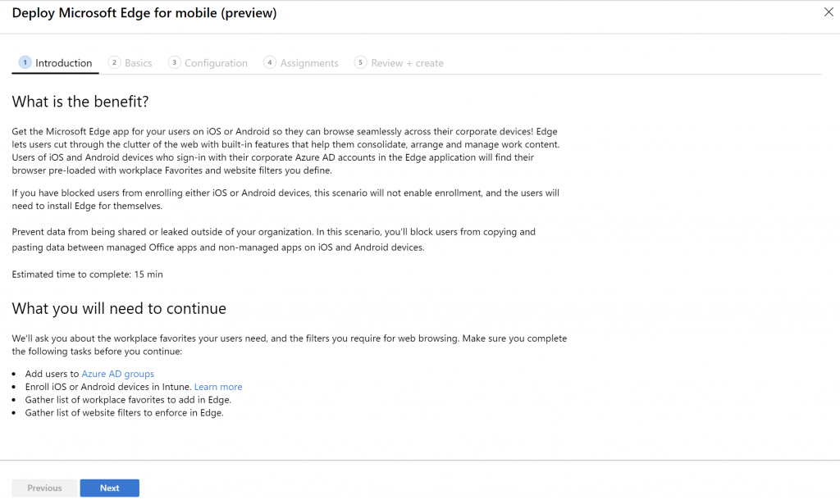
Task: Click the 'What is the benefit?' heading
Action: pos(80,102)
